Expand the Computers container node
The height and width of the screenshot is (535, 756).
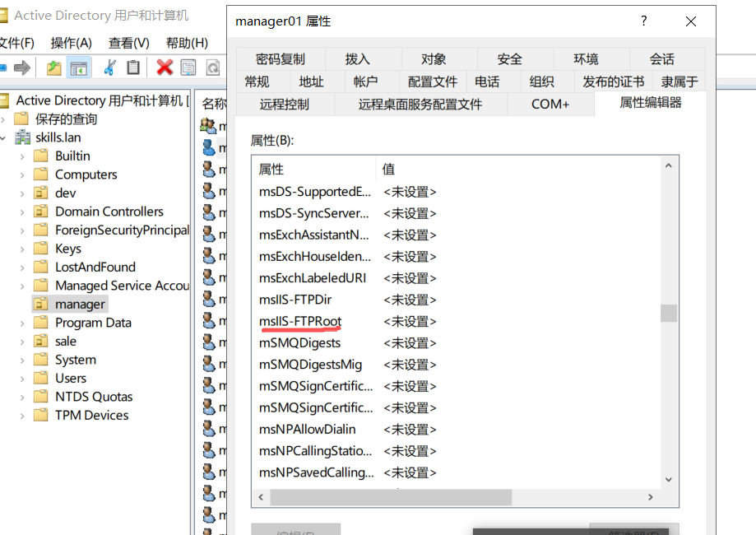pos(22,174)
